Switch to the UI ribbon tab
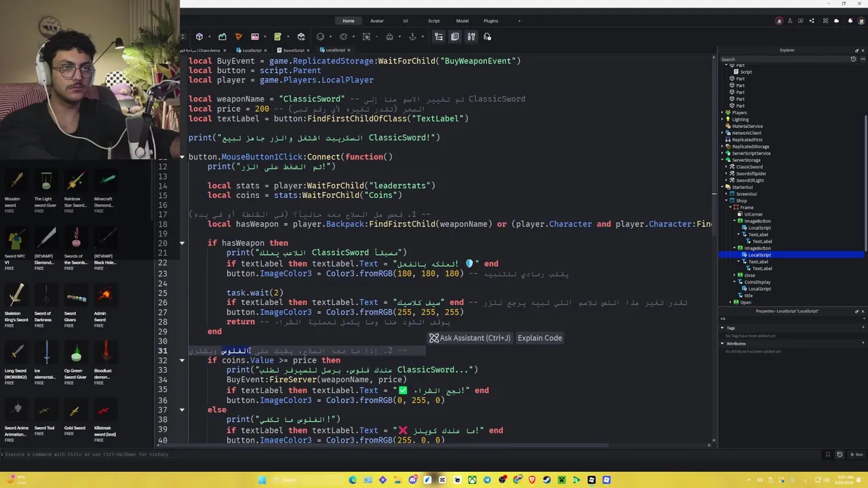The width and height of the screenshot is (868, 488). pos(406,21)
